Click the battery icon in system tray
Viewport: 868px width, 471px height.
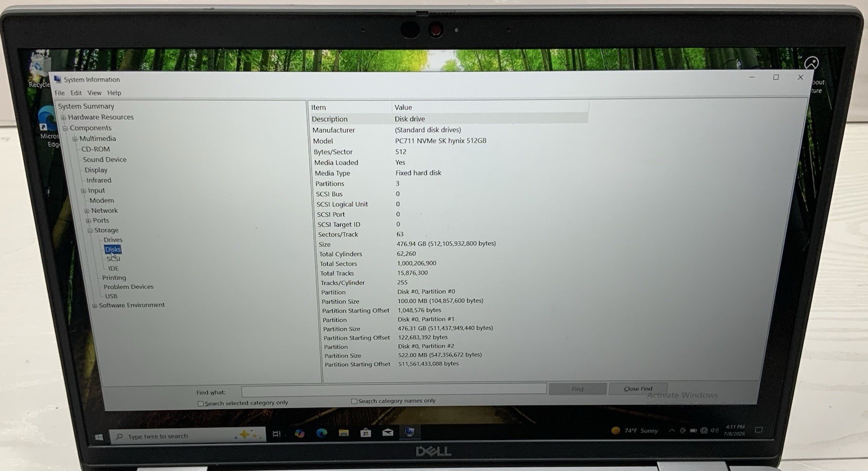[693, 430]
